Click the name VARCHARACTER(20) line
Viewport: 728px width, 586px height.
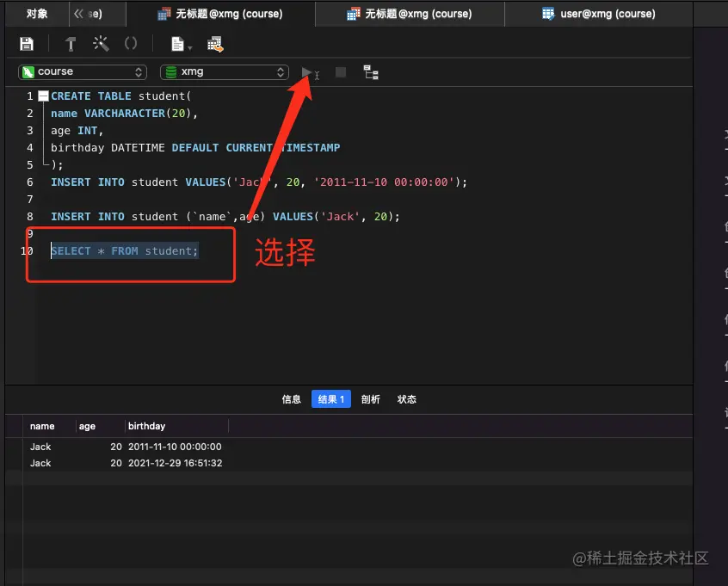[x=124, y=114]
